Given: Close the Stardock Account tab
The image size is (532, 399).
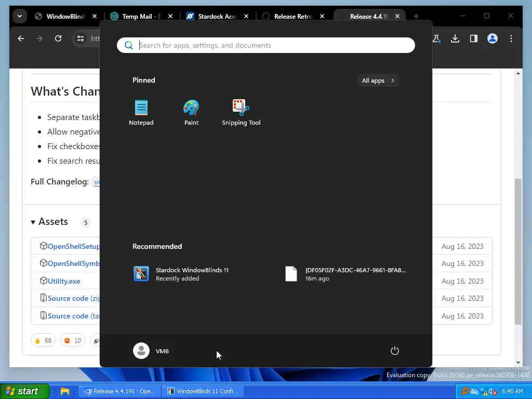Looking at the screenshot, I should coord(246,16).
